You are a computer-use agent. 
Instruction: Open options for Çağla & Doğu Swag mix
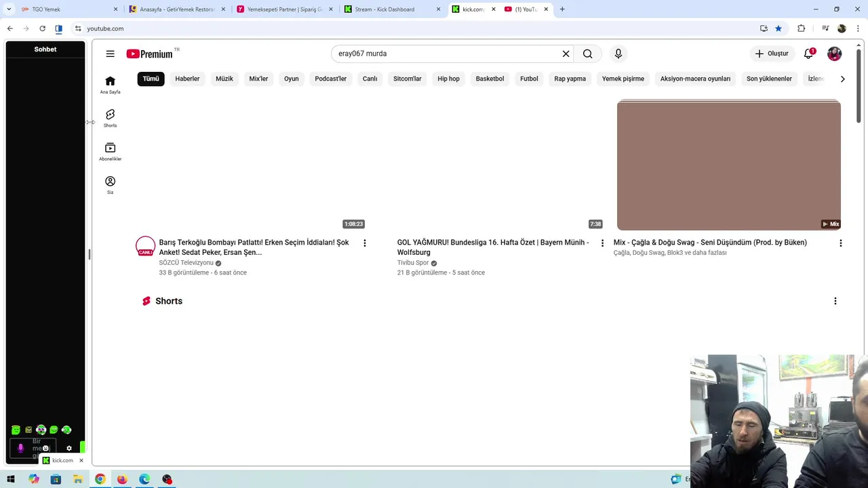840,243
